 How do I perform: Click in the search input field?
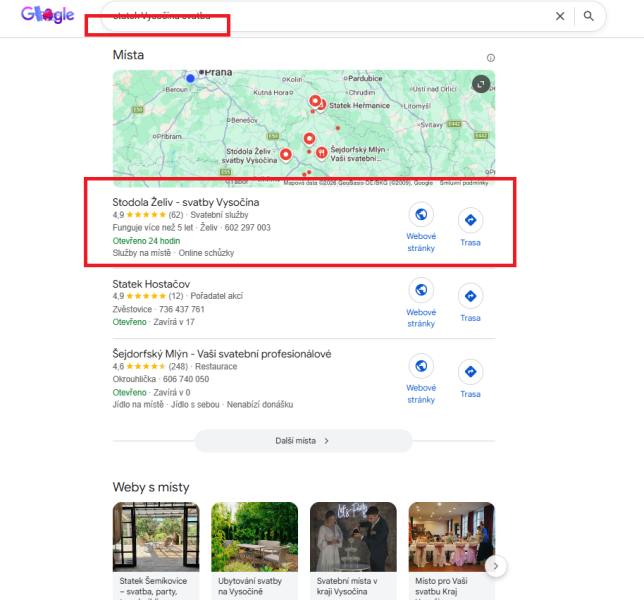click(329, 16)
